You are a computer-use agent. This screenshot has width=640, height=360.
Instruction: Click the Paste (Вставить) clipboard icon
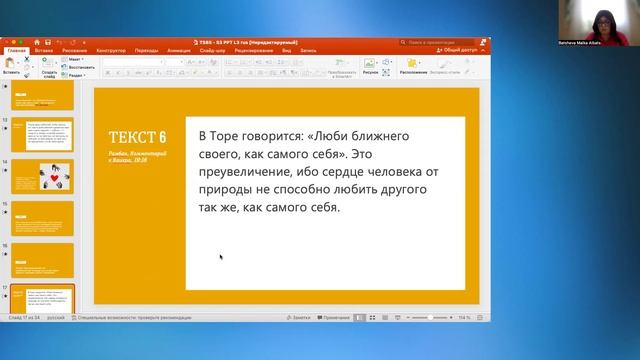10,63
